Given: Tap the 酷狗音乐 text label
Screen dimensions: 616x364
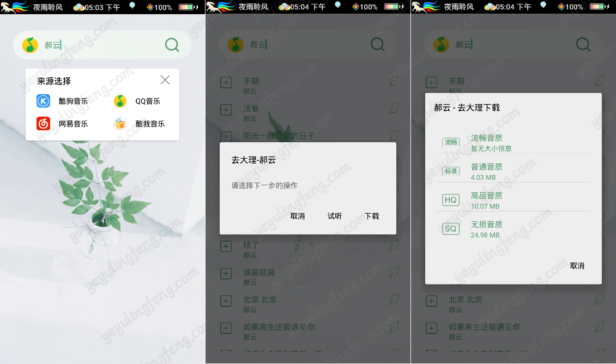Looking at the screenshot, I should pyautogui.click(x=73, y=101).
